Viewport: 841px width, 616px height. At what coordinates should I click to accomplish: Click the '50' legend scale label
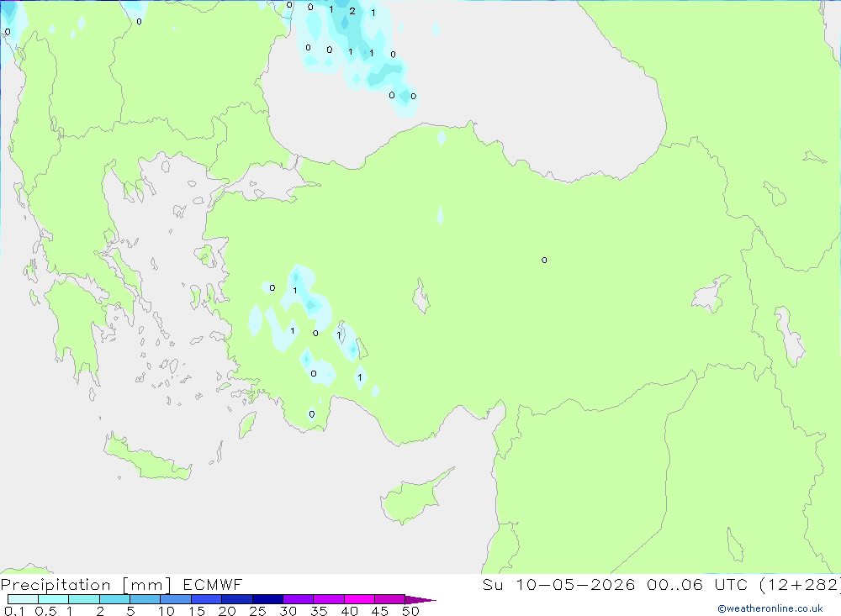pos(410,611)
